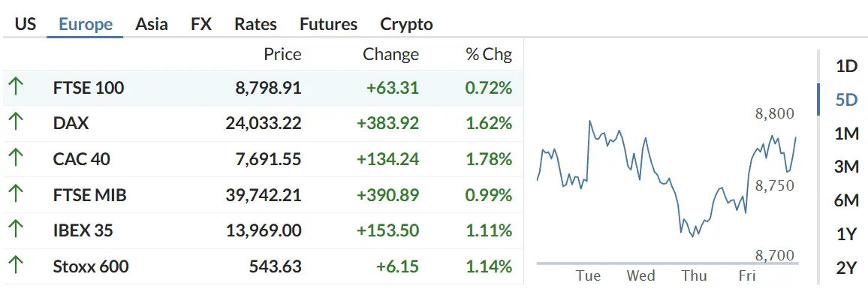The width and height of the screenshot is (868, 289).
Task: Click the up arrow icon for CAC 40
Action: pos(16,158)
